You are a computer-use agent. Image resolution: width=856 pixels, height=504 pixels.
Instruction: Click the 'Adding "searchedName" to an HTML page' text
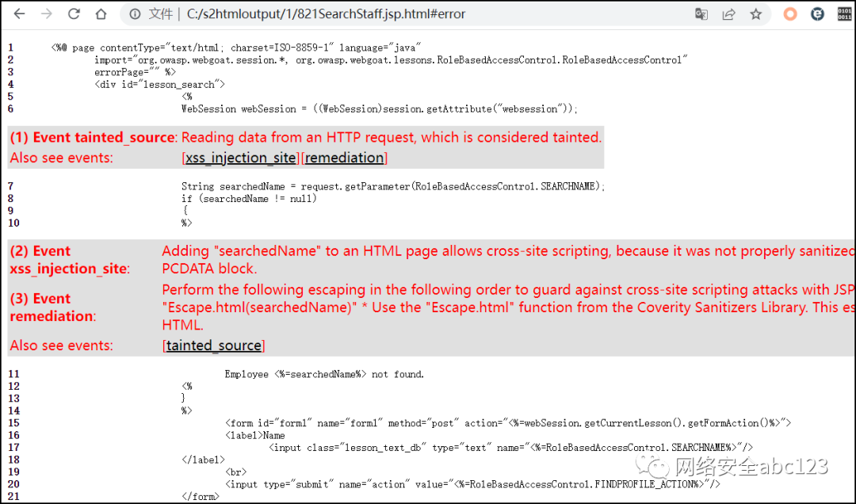(x=509, y=260)
